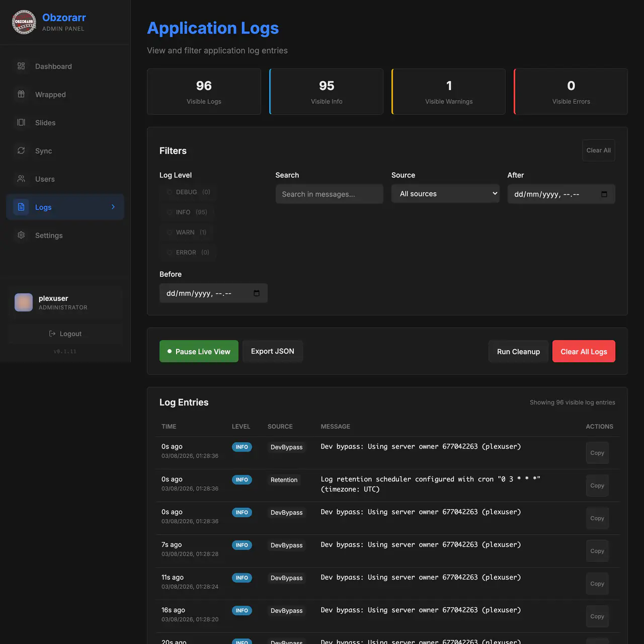Toggle the ERROR log level filter
The height and width of the screenshot is (644, 644).
pos(188,253)
